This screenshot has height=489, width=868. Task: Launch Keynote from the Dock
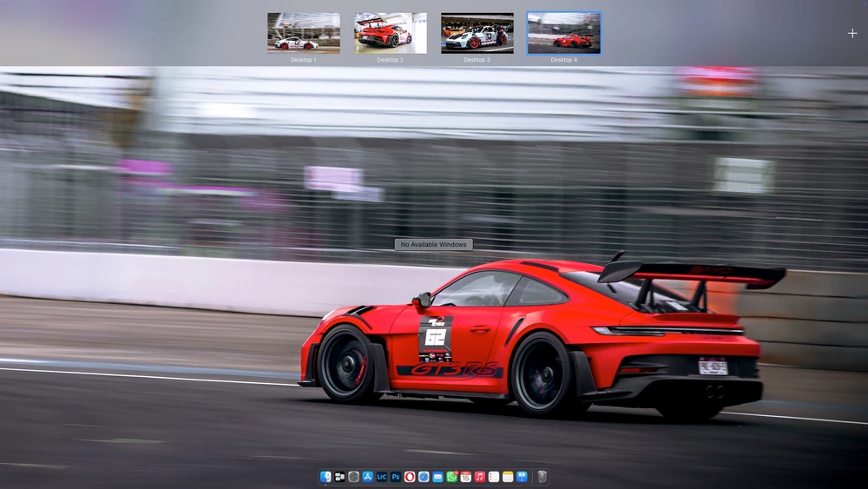(x=522, y=477)
